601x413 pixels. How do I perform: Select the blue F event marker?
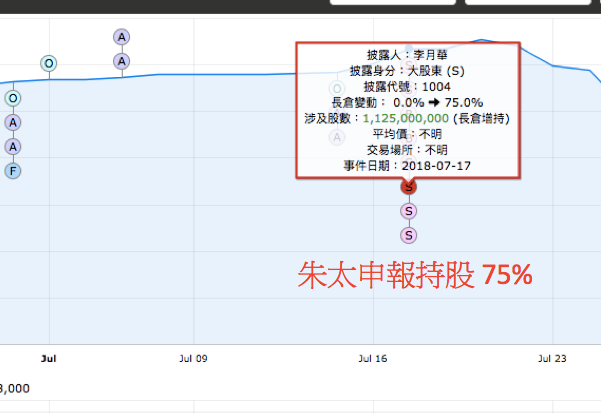[13, 170]
